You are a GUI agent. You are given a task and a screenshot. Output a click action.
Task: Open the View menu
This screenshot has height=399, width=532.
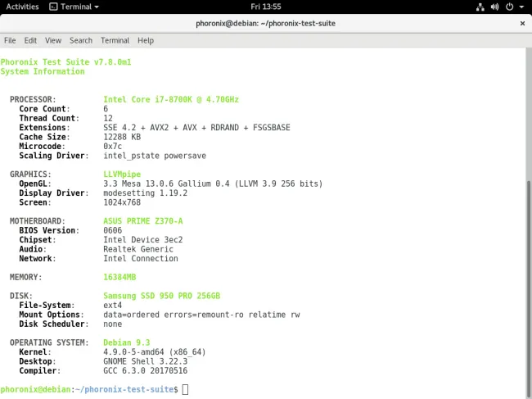[x=53, y=40]
